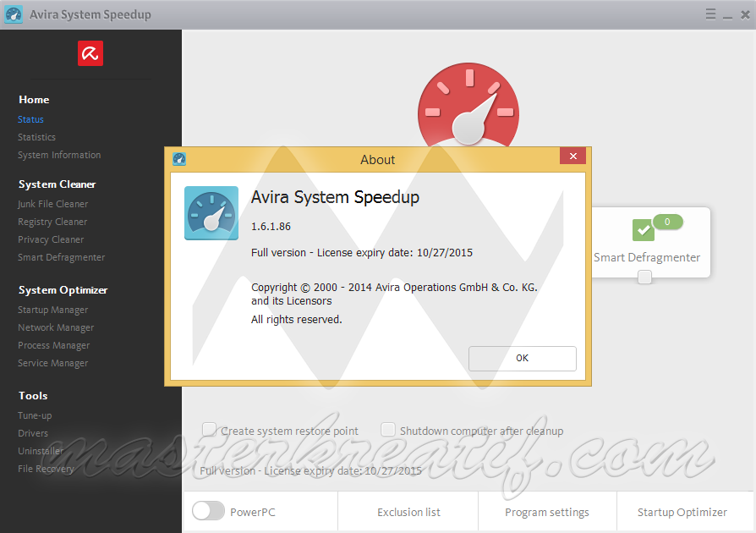Image resolution: width=756 pixels, height=533 pixels.
Task: Click the green 0 badge on Smart Defragmenter
Action: (667, 222)
